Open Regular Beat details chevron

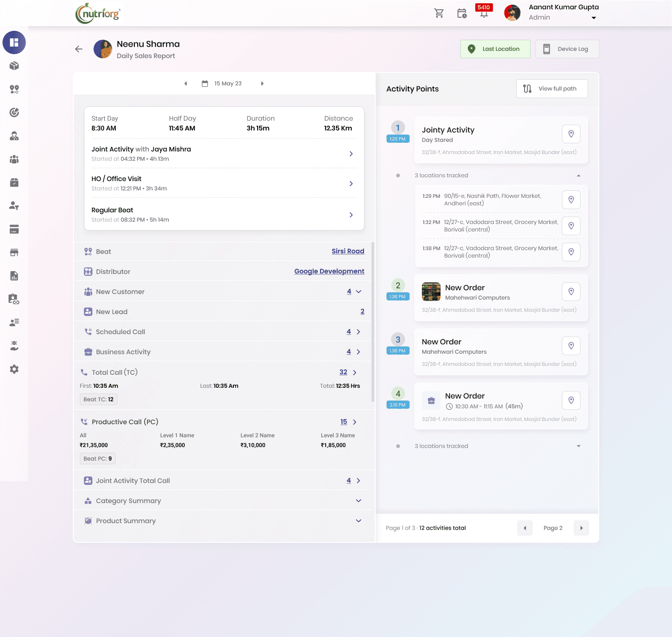pyautogui.click(x=351, y=215)
